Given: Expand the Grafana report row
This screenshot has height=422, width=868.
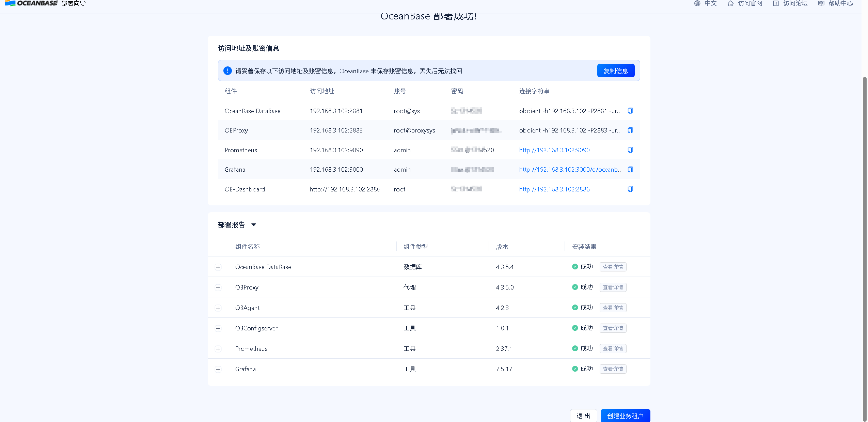Looking at the screenshot, I should [x=218, y=369].
